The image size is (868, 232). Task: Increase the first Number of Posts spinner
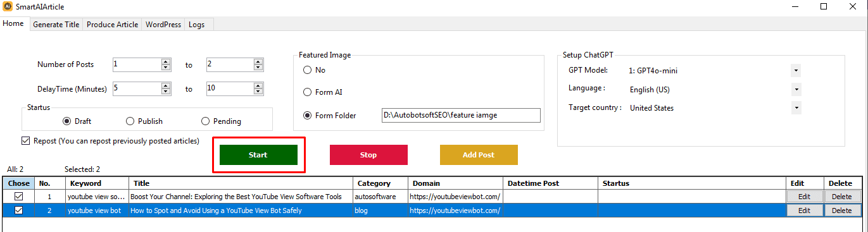(167, 62)
